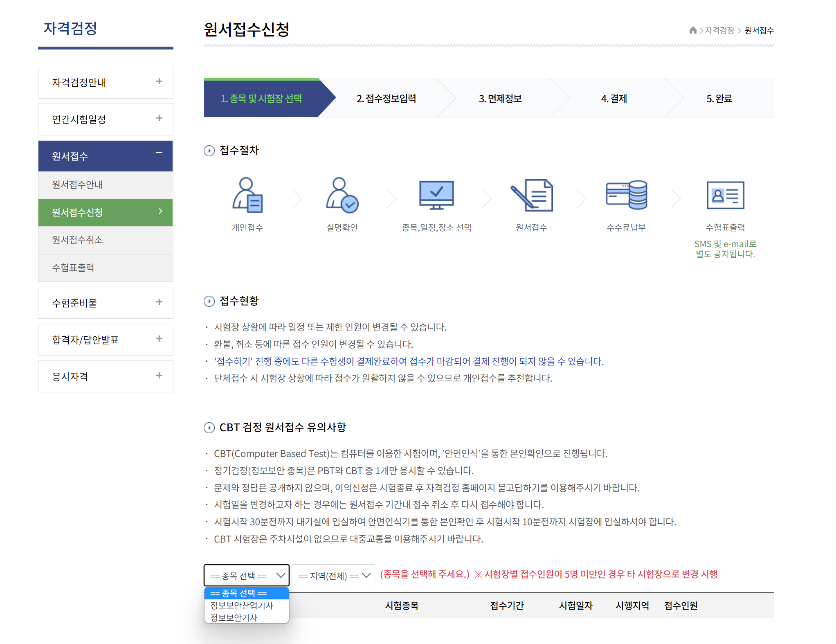This screenshot has width=836, height=644.
Task: Expand the 연간시험일정 plus toggle
Action: (159, 119)
